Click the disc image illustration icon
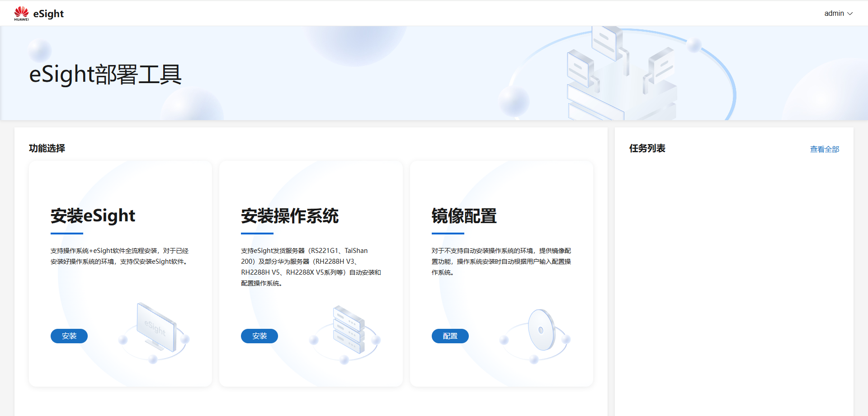This screenshot has height=416, width=868. pyautogui.click(x=541, y=330)
